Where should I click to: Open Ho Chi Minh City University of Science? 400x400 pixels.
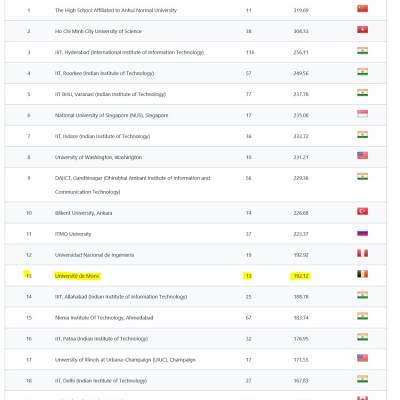[x=98, y=31]
